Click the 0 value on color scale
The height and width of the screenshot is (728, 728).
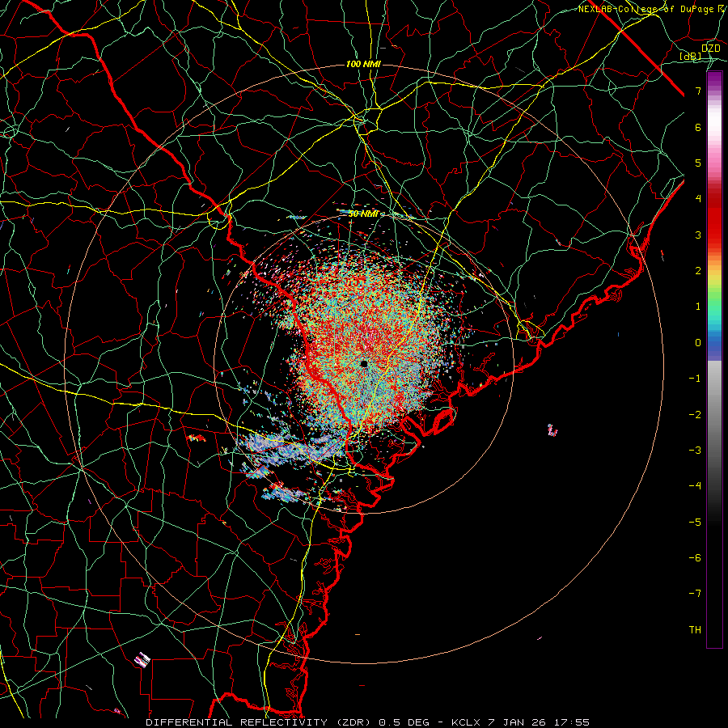(x=698, y=343)
